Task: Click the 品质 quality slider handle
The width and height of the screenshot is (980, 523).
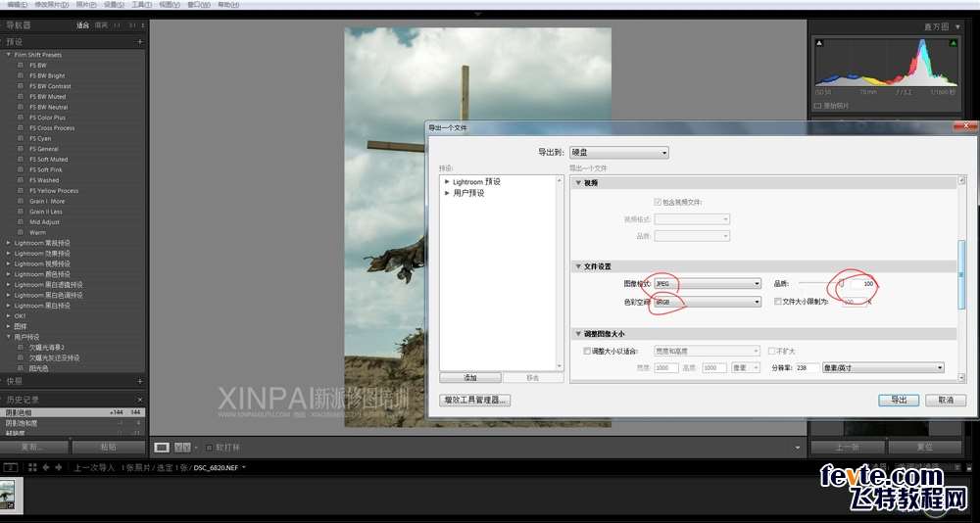Action: point(840,284)
